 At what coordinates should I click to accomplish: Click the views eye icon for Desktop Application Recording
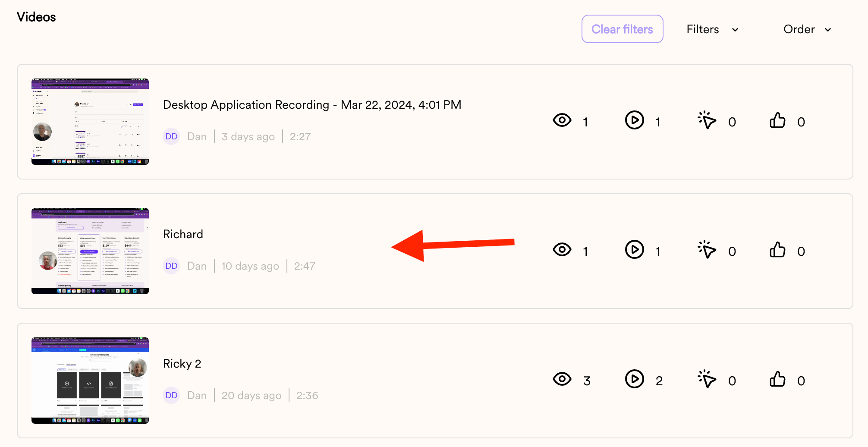pos(562,120)
